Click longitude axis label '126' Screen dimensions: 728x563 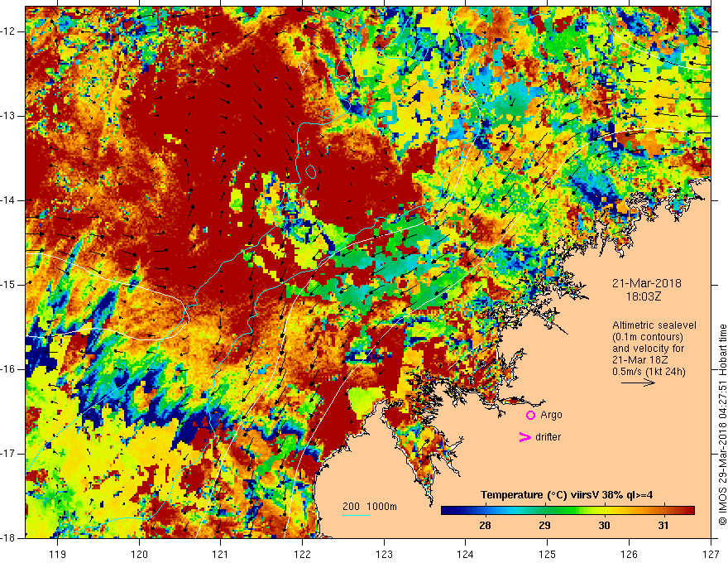[x=629, y=554]
